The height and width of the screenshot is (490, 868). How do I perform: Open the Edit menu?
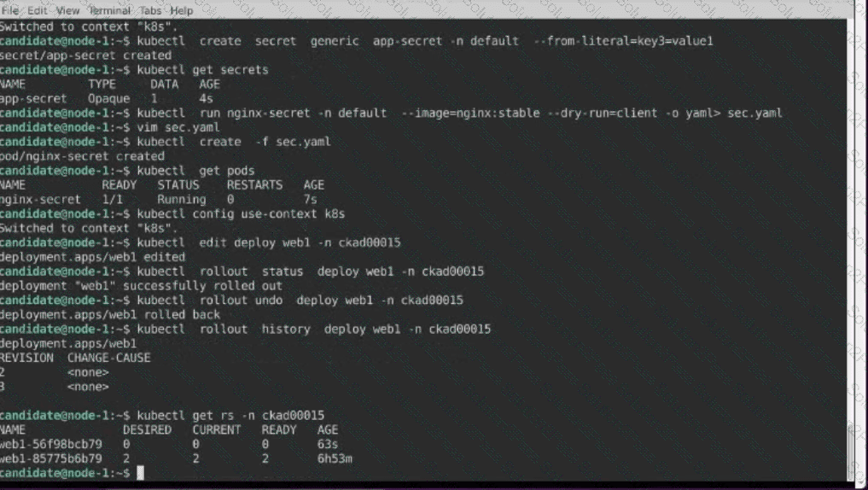click(38, 10)
